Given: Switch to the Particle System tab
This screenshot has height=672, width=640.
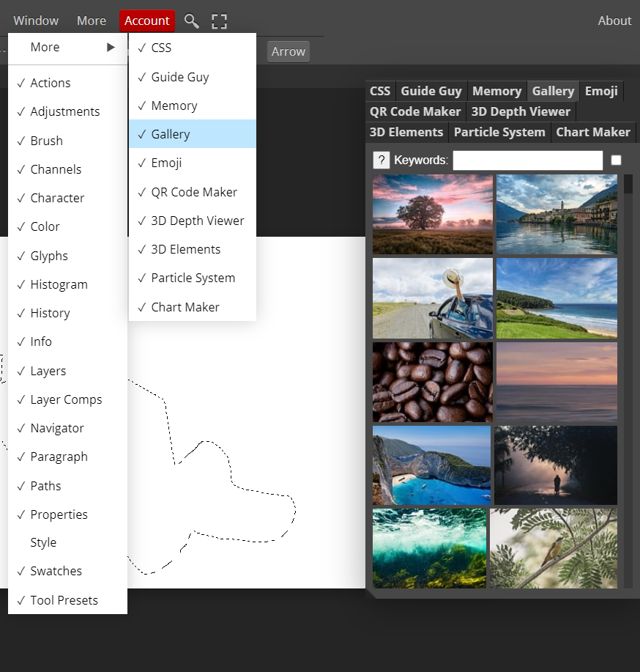Looking at the screenshot, I should click(499, 132).
